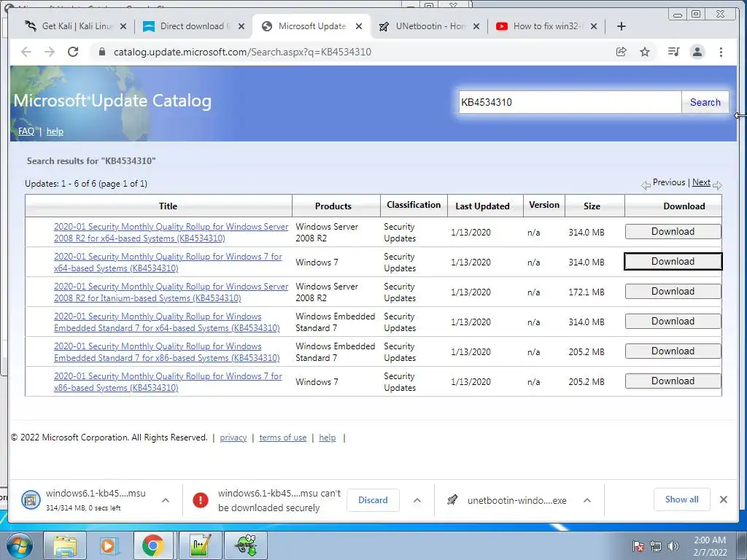Viewport: 747px width, 560px height.
Task: Reload the current page
Action: pos(73,52)
